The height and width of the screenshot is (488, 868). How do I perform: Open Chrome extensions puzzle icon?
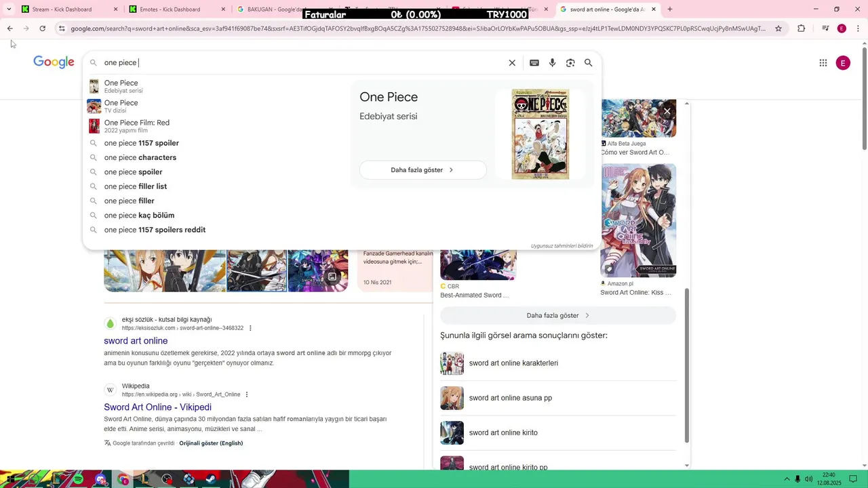point(802,28)
